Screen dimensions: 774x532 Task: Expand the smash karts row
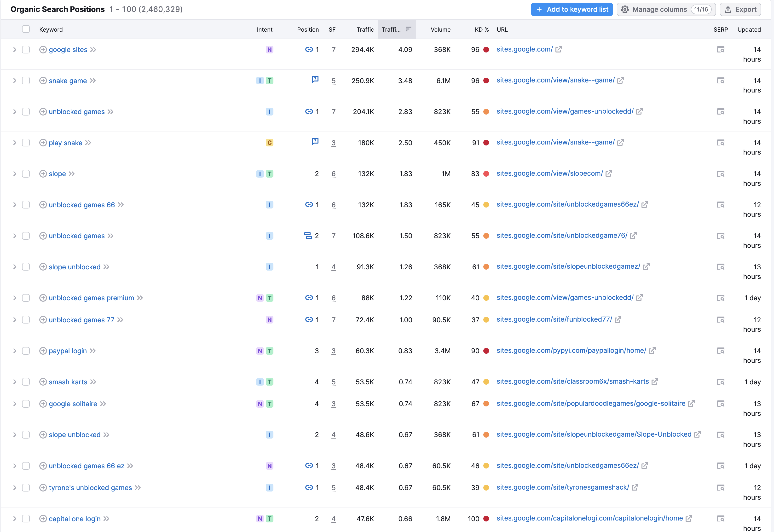point(15,382)
